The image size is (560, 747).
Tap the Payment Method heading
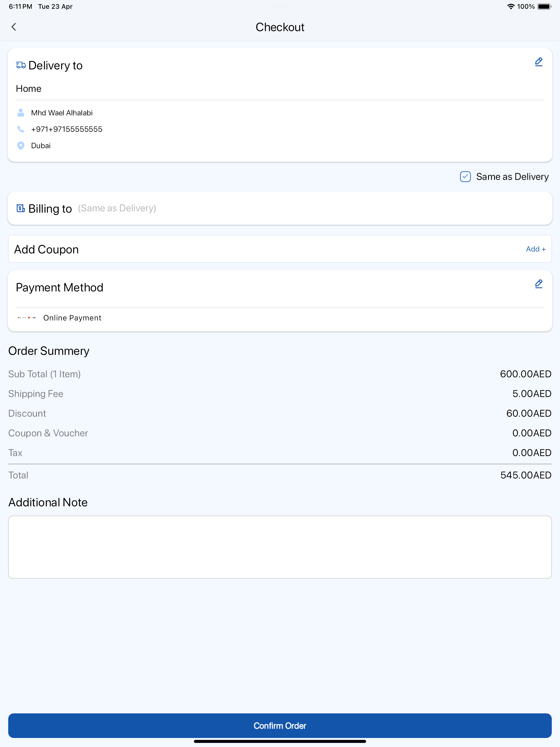click(x=59, y=287)
